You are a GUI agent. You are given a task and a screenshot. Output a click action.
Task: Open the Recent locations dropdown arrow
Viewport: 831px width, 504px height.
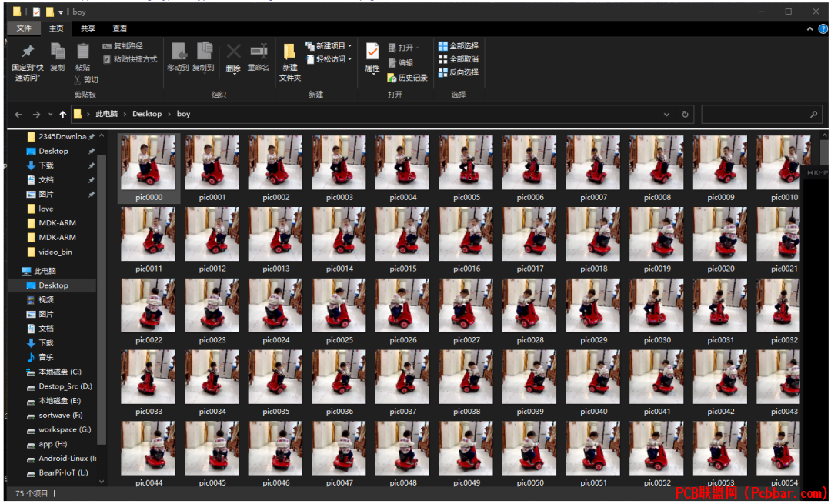[x=50, y=115]
